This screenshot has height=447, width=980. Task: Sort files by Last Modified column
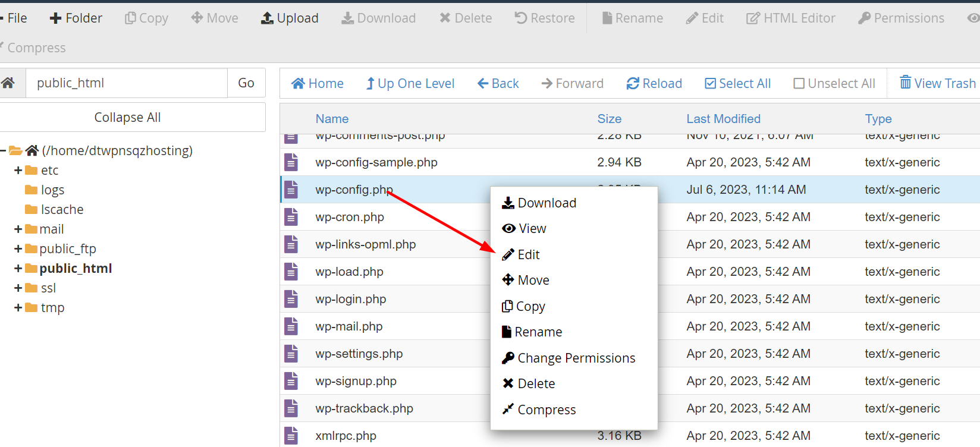coord(724,119)
